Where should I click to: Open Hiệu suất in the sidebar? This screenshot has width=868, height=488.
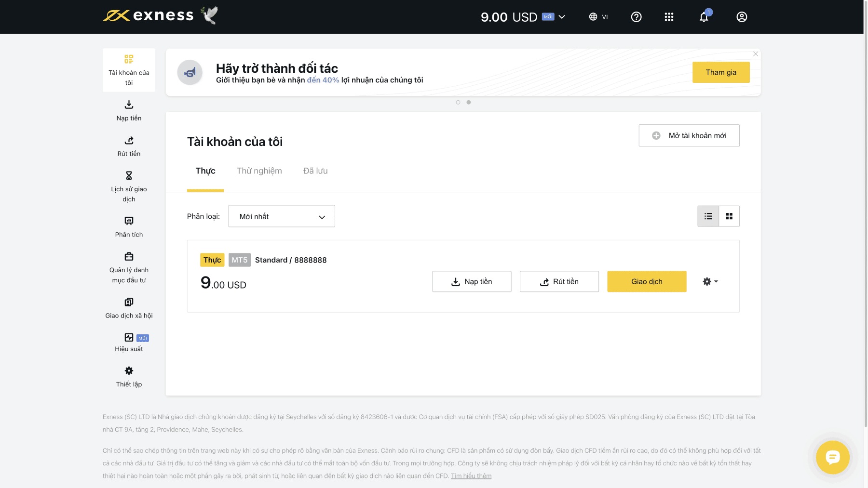[129, 343]
